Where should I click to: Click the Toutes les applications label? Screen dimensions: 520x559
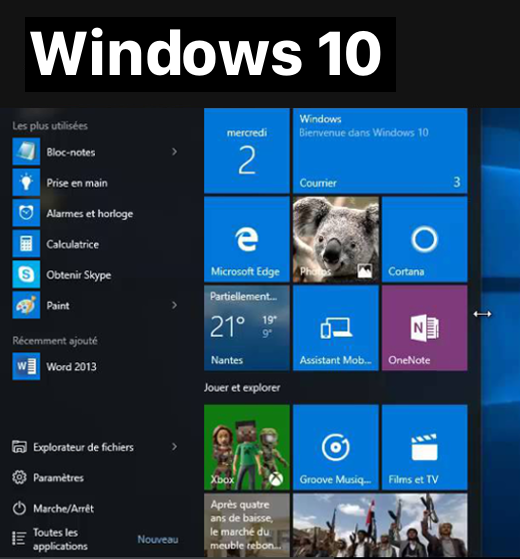tap(60, 539)
